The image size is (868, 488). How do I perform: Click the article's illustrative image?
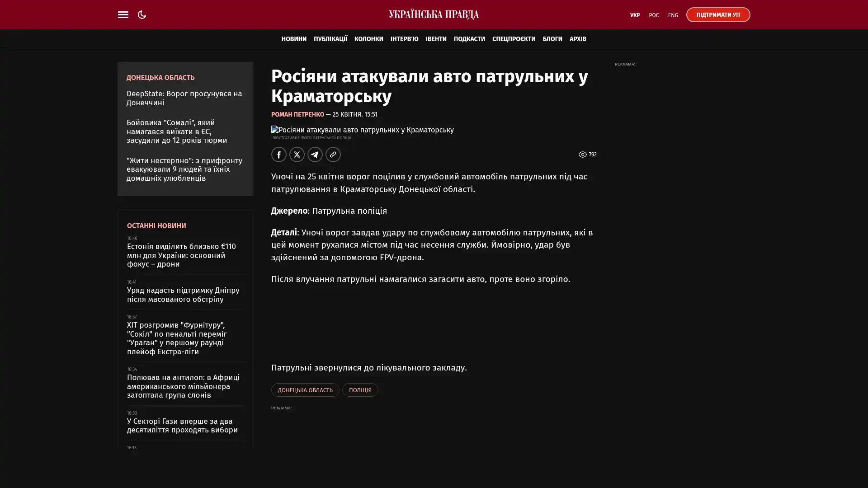(362, 130)
